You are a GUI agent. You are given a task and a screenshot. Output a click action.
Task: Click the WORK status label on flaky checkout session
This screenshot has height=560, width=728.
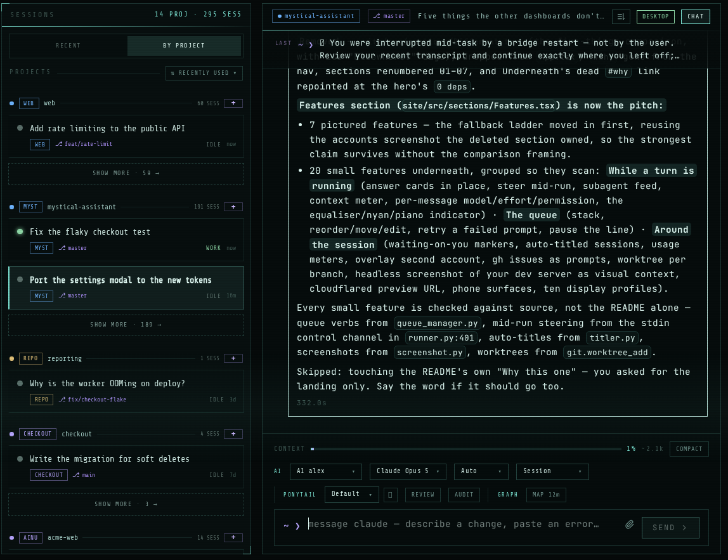pos(213,248)
